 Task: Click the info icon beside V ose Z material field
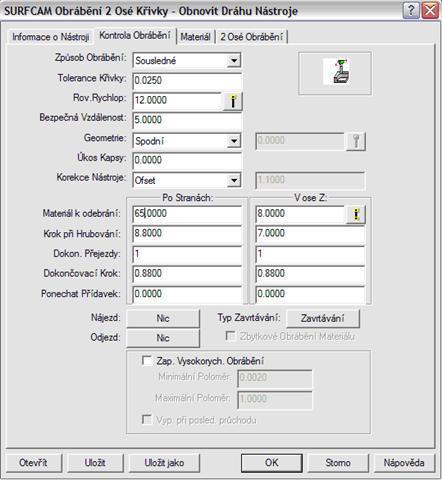coord(356,215)
